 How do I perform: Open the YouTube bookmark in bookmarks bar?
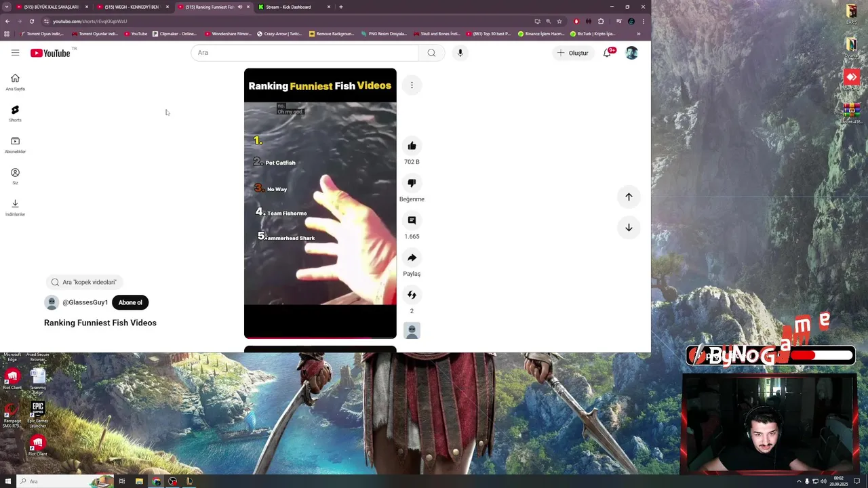point(135,33)
